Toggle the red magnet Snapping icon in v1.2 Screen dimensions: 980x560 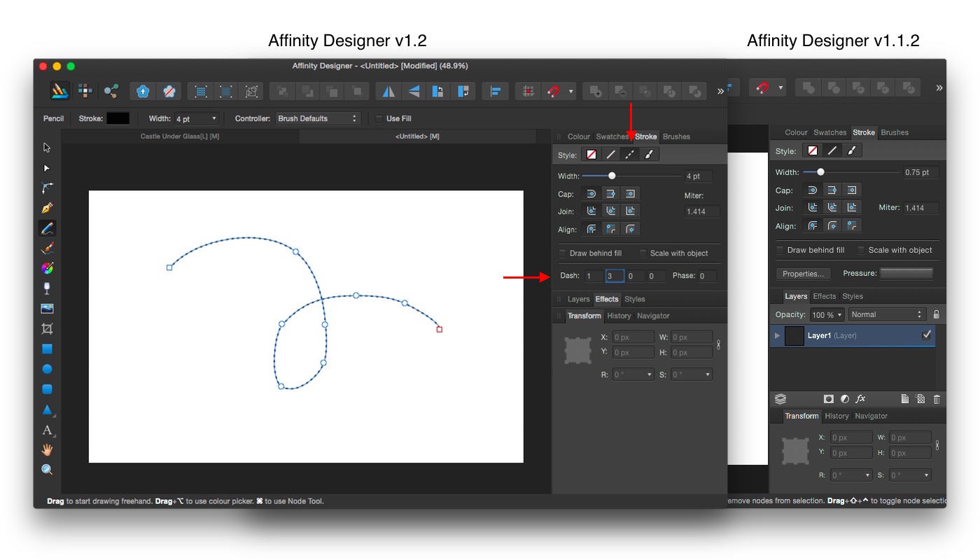point(553,91)
